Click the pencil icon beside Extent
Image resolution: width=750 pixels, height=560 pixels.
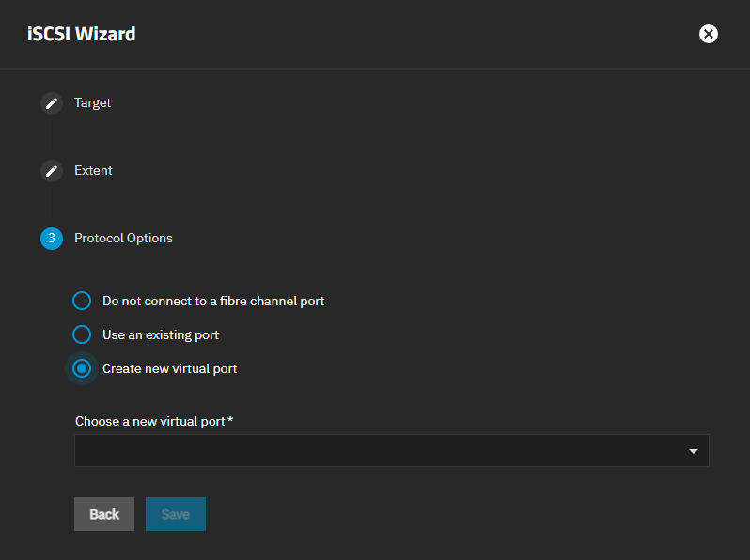tap(52, 171)
